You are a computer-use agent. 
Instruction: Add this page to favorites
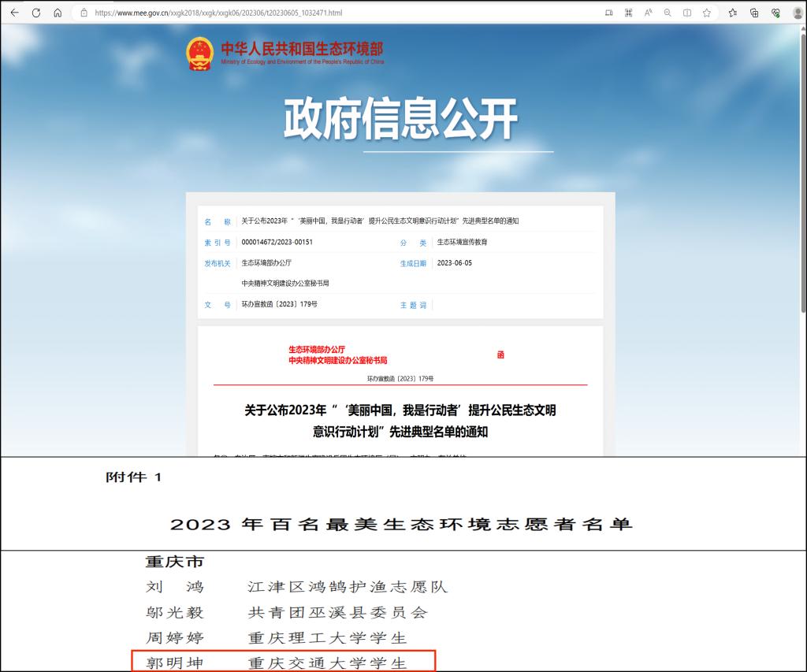[x=707, y=13]
